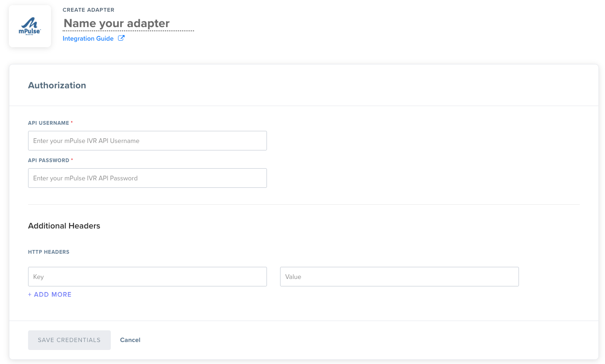Click the HTTP HEADERS label

(x=49, y=252)
